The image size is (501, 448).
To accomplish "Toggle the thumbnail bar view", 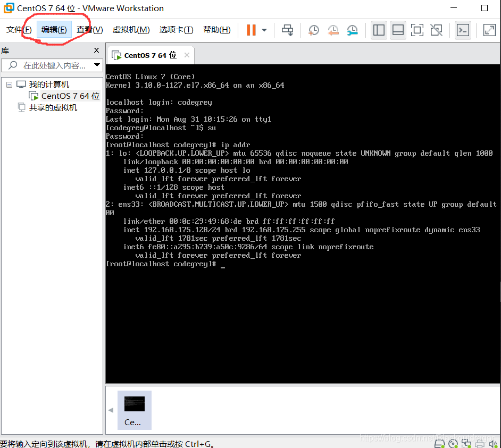I will (398, 30).
